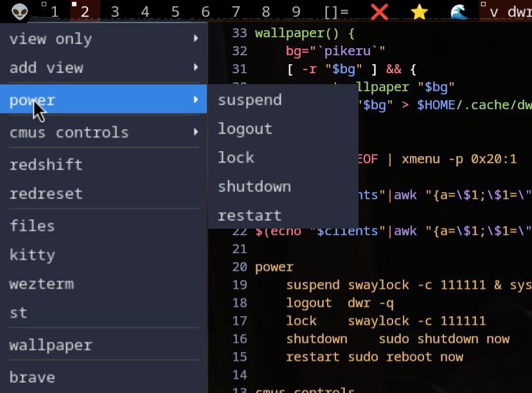
Task: Select the highlighted 'power' menu entry
Action: point(103,99)
